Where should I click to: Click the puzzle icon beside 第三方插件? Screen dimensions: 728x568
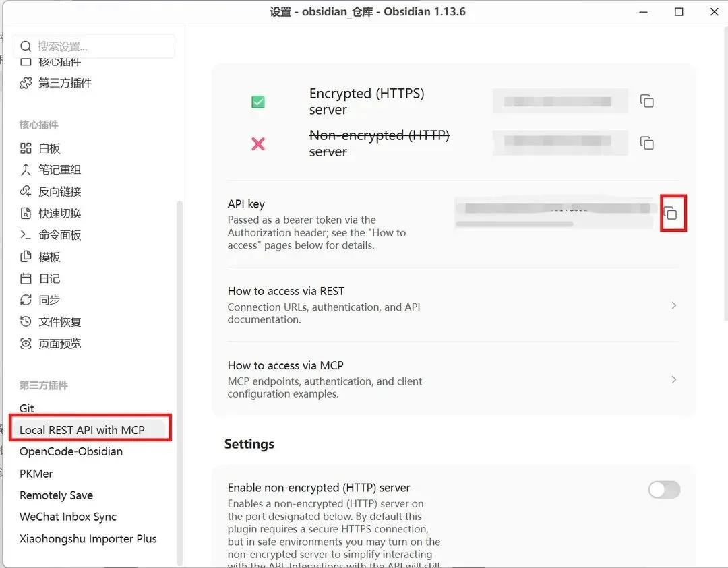click(26, 83)
